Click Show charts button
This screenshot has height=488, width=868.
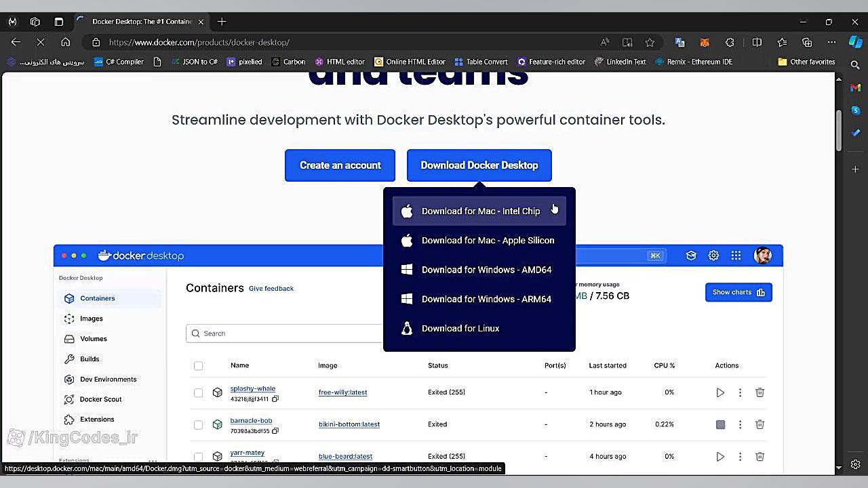tap(738, 292)
